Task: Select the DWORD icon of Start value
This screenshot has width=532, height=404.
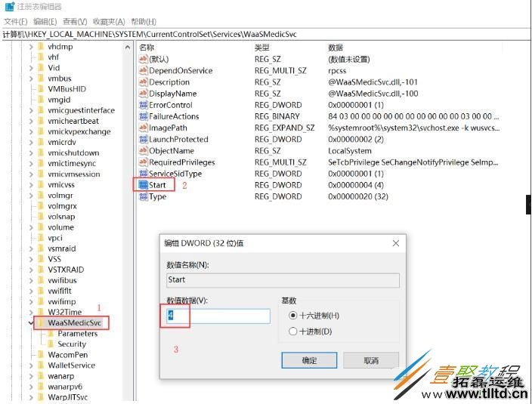Action: [143, 185]
